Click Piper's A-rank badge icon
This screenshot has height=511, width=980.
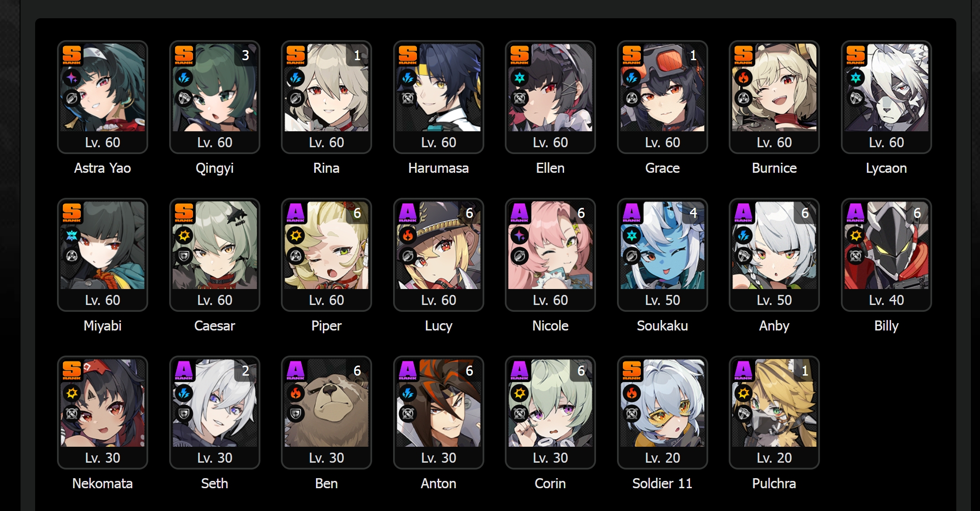pos(296,212)
